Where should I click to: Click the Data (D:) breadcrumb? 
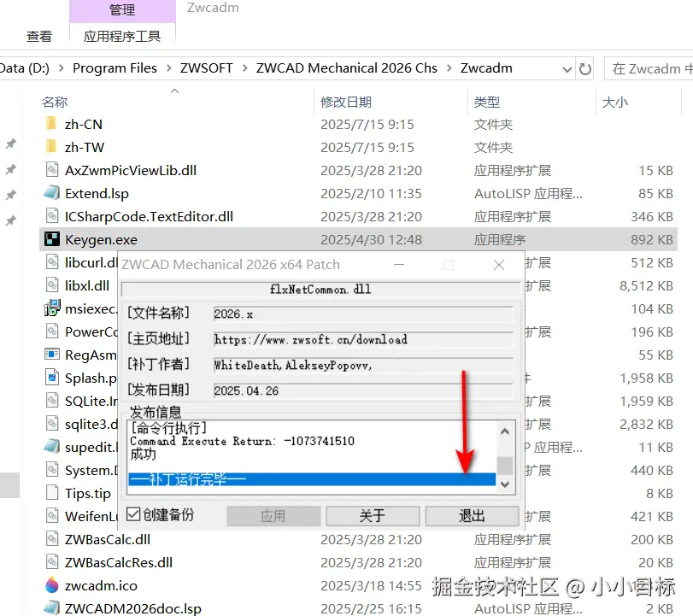point(25,68)
